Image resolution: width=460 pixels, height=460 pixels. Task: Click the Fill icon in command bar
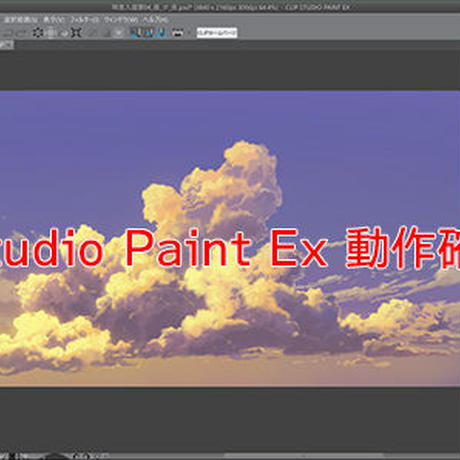[64, 33]
